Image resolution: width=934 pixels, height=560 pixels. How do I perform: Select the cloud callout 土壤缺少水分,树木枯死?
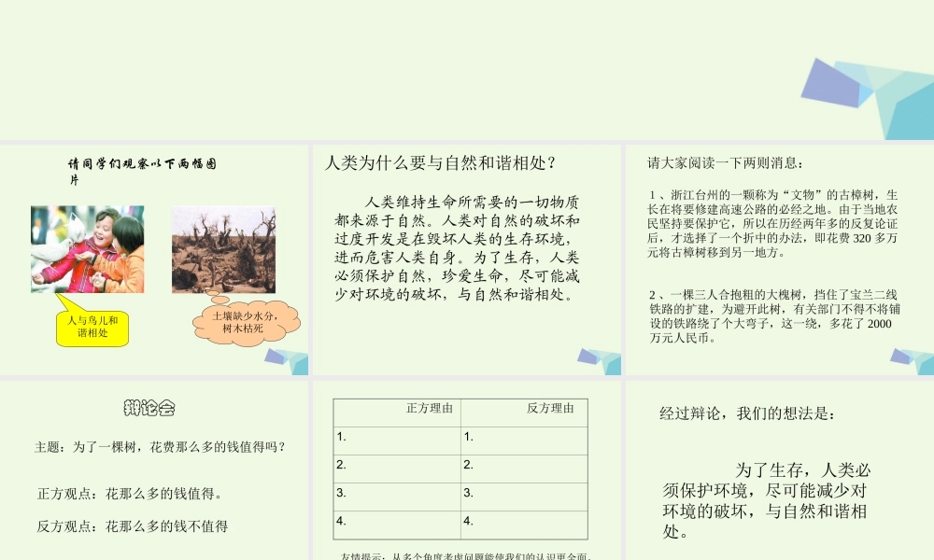click(246, 322)
